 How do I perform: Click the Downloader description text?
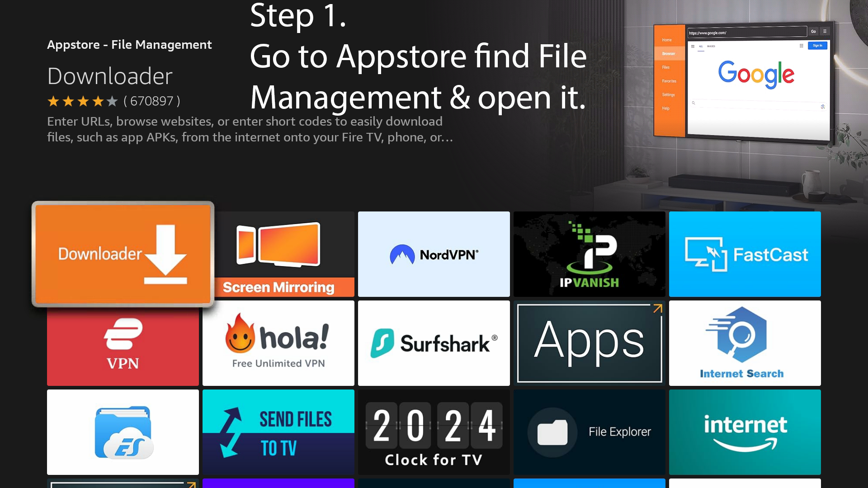250,129
